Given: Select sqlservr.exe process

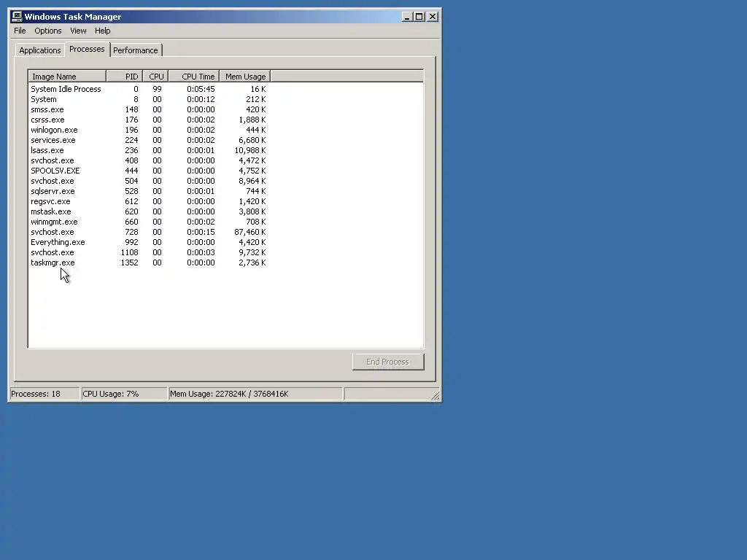Looking at the screenshot, I should click(x=148, y=192).
